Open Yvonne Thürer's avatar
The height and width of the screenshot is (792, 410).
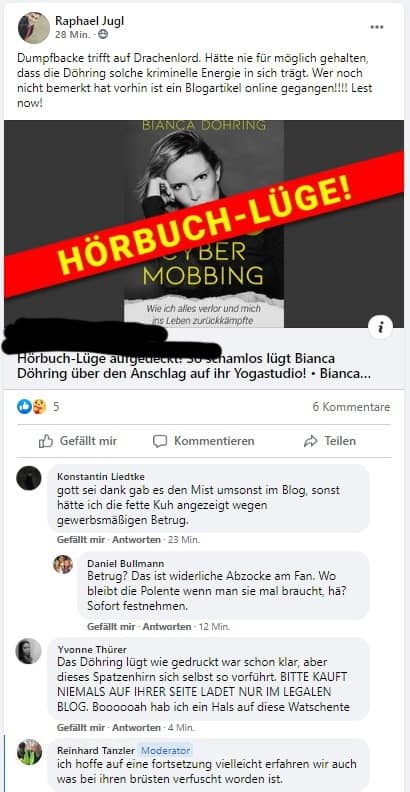29,651
